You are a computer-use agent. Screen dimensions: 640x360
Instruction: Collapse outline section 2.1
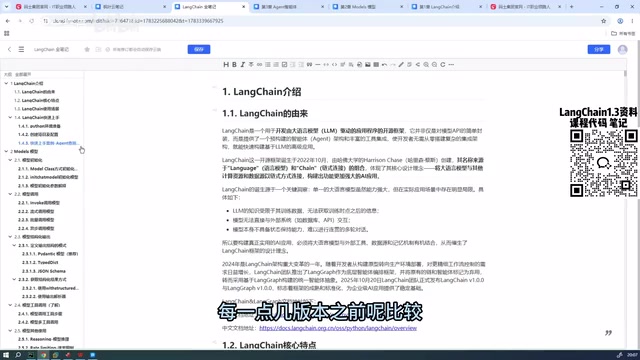(x=10, y=160)
